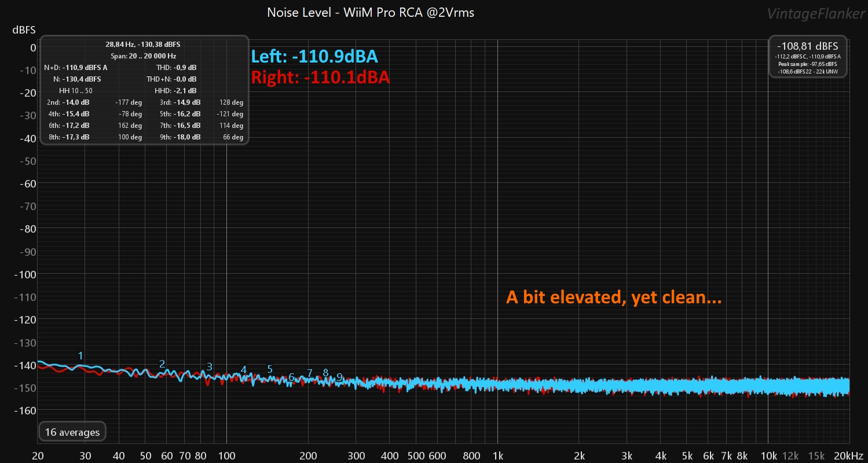Click harmonic marker 9 on the trace

pyautogui.click(x=339, y=377)
